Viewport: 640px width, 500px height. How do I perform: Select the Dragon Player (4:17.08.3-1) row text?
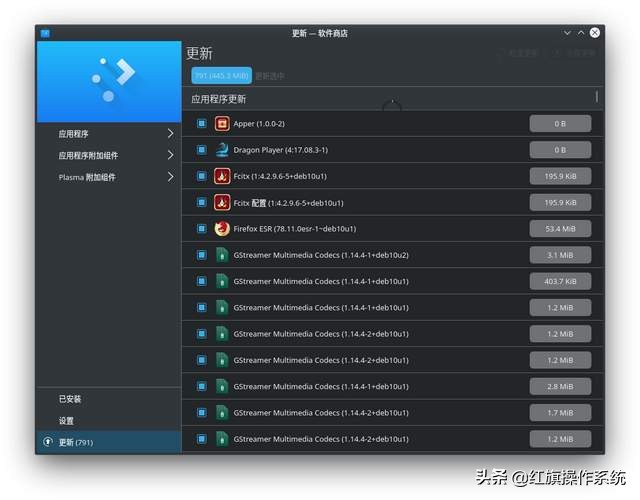click(x=280, y=150)
